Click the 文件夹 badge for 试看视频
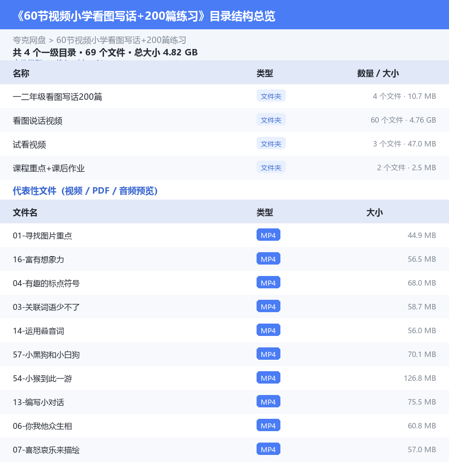Viewport: 449px width, 476px height. 271,144
